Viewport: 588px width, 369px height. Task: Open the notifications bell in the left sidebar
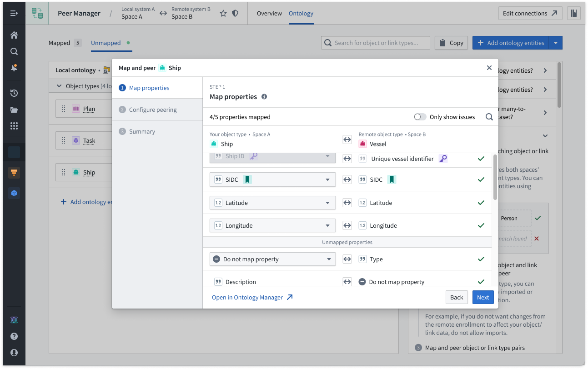[14, 68]
